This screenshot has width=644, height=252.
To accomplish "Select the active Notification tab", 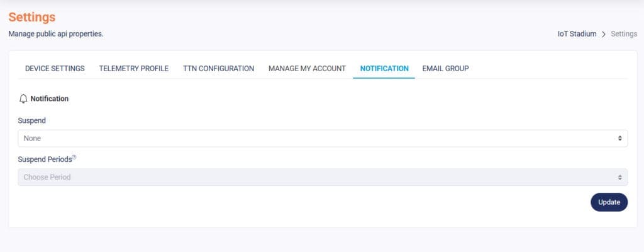I will click(x=384, y=69).
